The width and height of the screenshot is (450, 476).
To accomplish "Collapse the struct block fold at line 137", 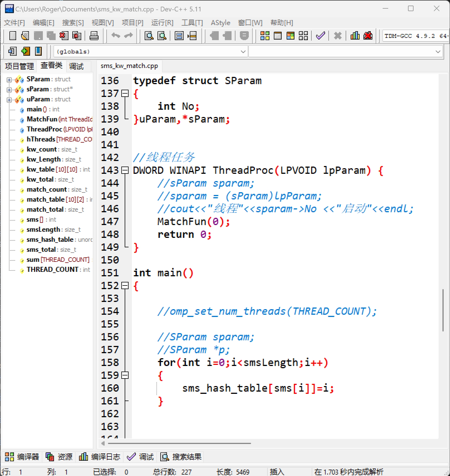I will 125,93.
